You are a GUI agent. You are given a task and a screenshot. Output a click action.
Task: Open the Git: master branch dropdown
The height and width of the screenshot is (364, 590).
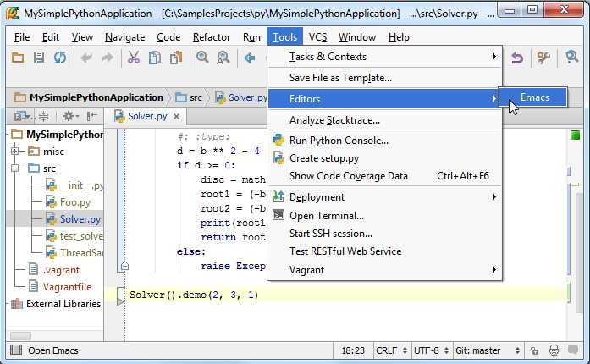[488, 350]
